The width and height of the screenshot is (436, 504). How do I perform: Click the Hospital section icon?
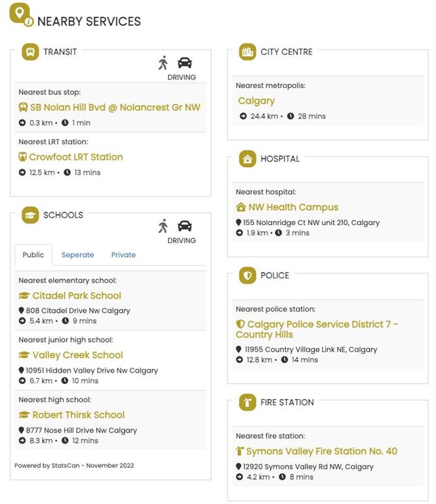point(247,159)
